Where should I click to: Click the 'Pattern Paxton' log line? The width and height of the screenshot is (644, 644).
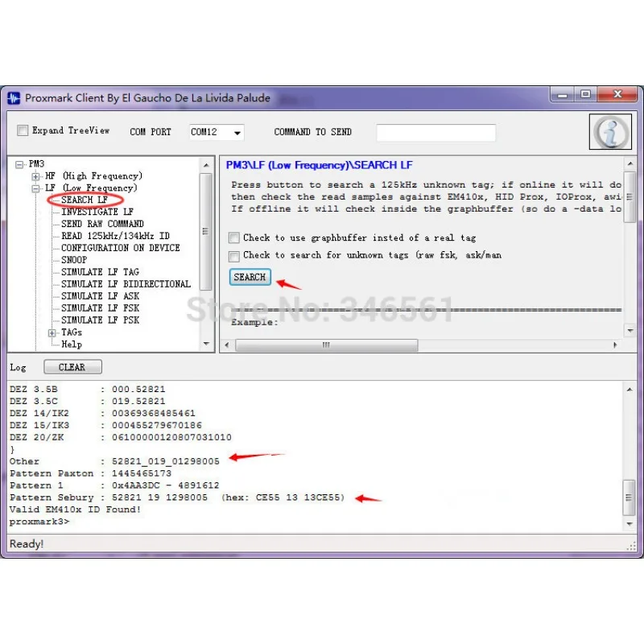pos(90,473)
